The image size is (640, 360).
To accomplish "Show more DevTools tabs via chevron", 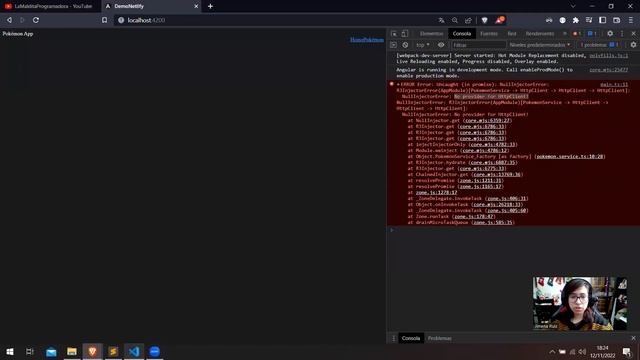I will point(565,33).
